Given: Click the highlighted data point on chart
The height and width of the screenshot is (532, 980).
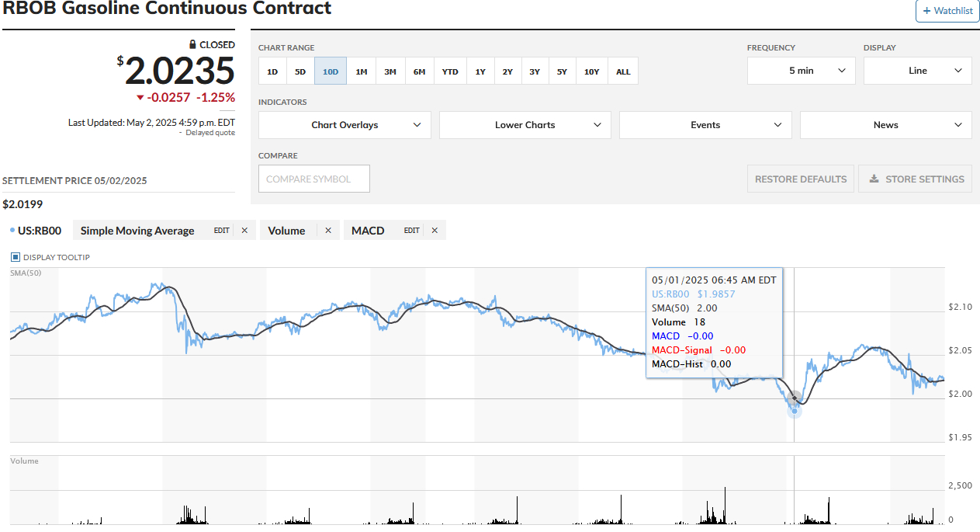Looking at the screenshot, I should coord(794,410).
